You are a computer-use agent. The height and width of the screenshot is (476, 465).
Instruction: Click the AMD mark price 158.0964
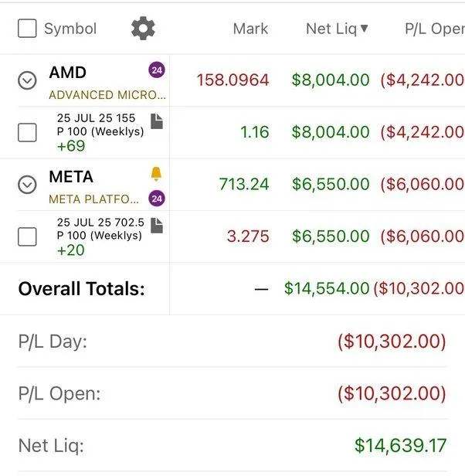[x=232, y=80]
